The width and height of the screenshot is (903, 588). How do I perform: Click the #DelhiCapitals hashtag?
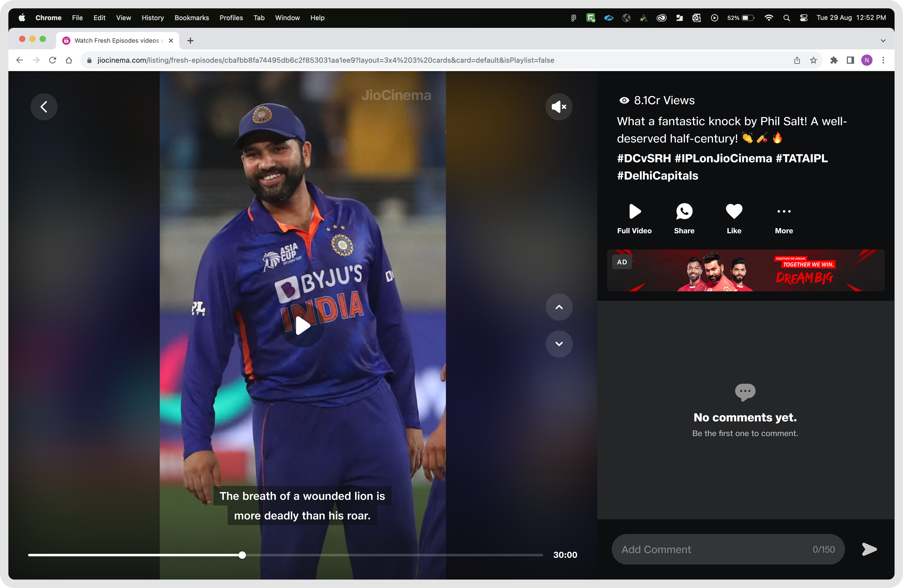click(x=658, y=176)
